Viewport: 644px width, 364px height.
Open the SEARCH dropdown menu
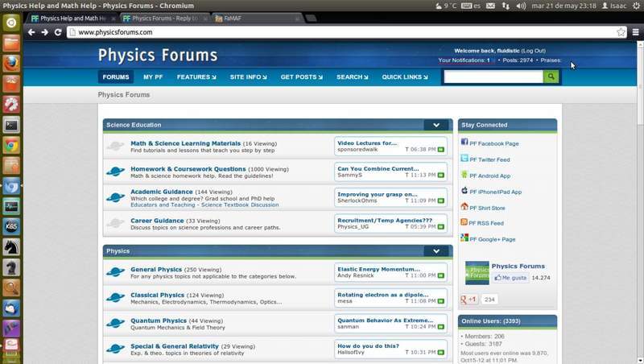[352, 77]
